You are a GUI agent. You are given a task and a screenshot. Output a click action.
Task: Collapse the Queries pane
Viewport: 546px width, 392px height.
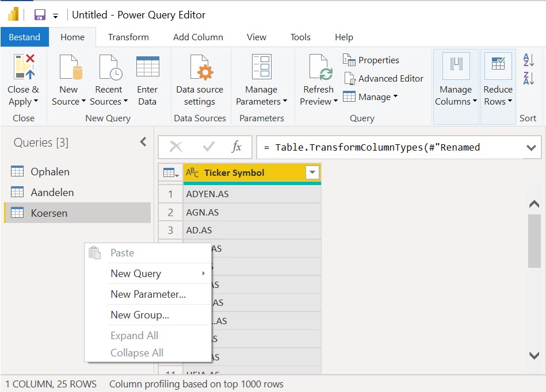pos(143,142)
